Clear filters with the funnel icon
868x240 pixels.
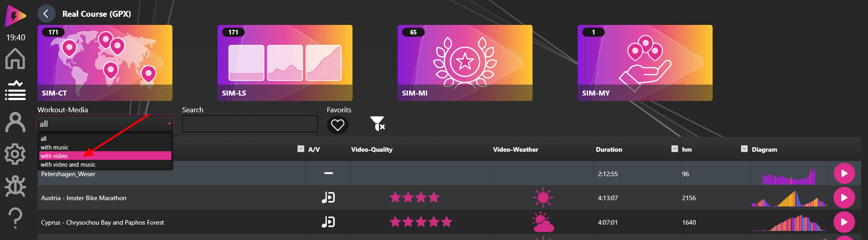point(377,124)
